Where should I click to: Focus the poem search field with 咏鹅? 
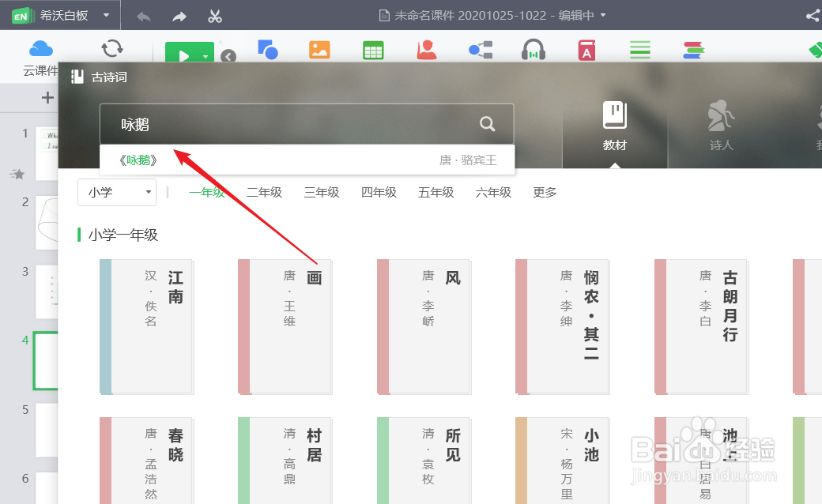[x=307, y=124]
